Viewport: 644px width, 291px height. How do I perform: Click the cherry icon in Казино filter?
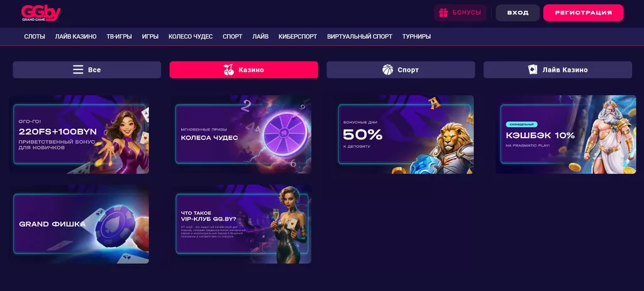(x=229, y=70)
